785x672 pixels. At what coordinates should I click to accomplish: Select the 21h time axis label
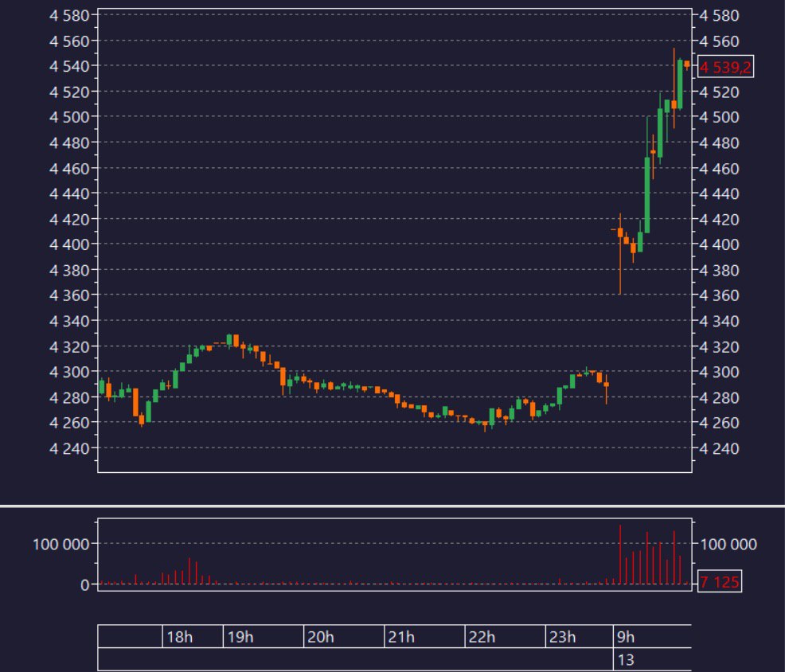click(401, 637)
